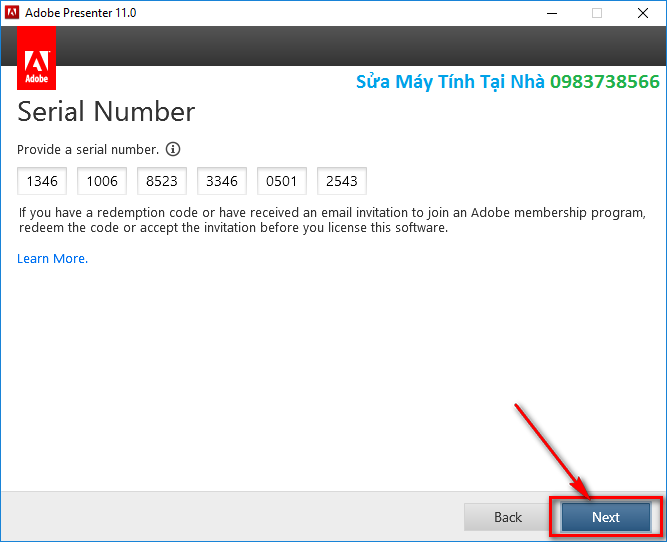Screen dimensions: 667x542
Task: Click the 'Serial Number' heading
Action: pos(106,111)
